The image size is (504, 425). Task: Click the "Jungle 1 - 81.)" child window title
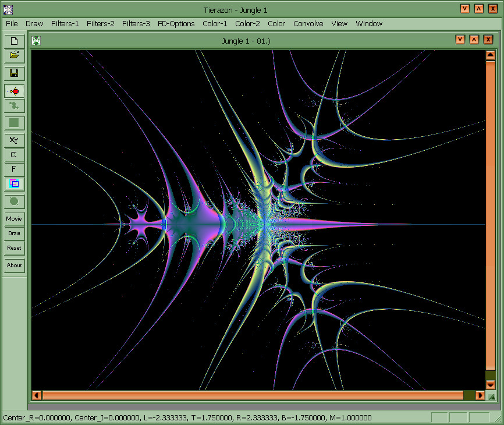[x=246, y=41]
